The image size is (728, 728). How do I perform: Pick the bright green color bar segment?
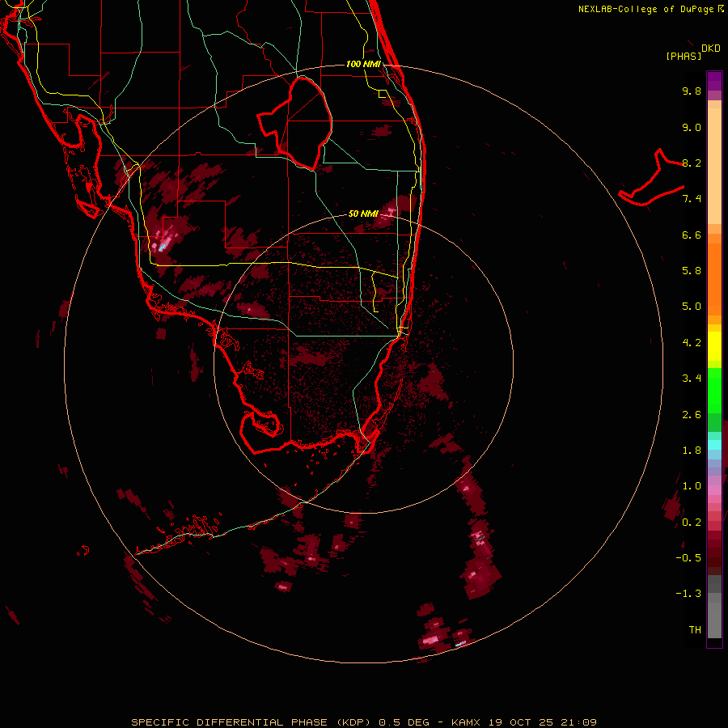tap(714, 390)
